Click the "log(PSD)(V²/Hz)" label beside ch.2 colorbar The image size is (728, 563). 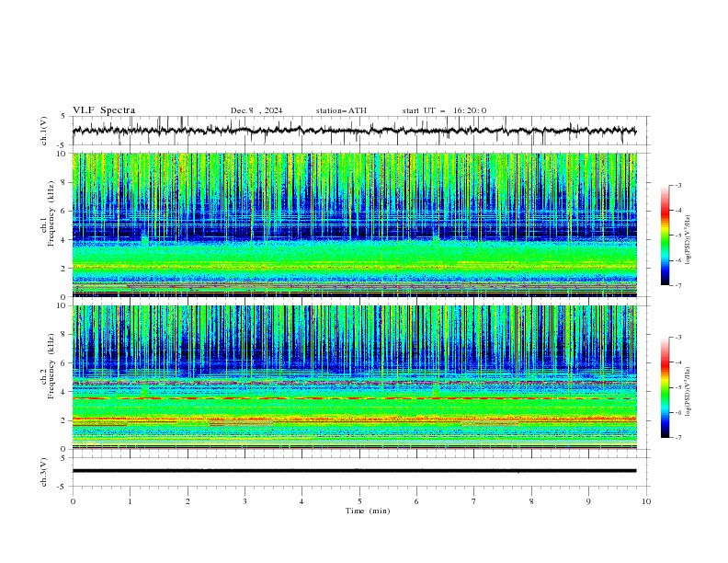point(688,392)
